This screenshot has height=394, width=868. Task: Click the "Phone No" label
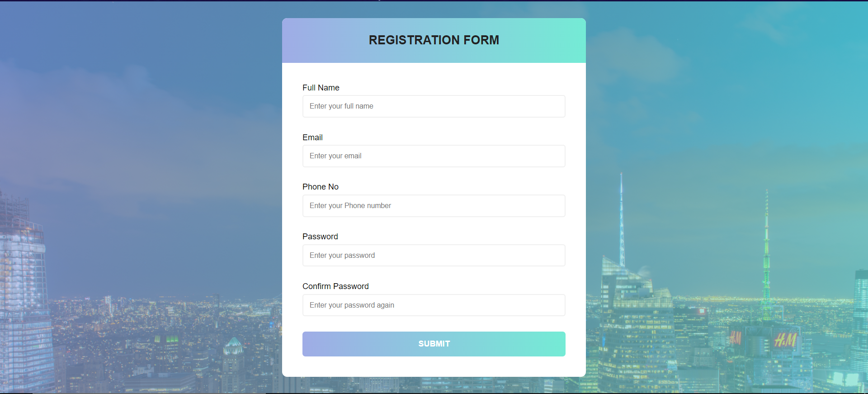pyautogui.click(x=320, y=186)
